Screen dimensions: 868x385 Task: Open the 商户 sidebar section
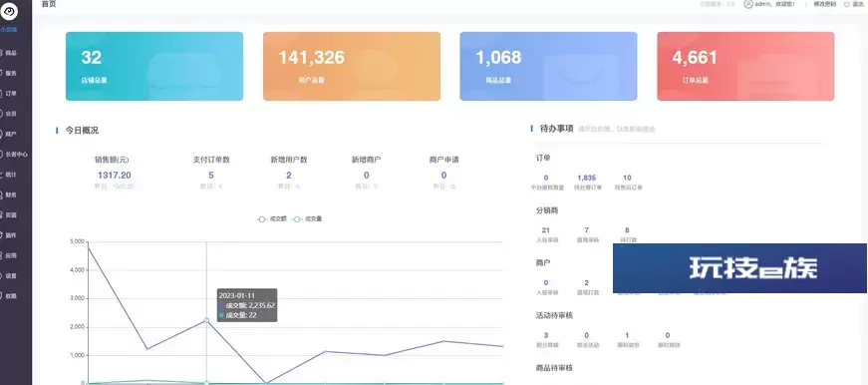(11, 134)
